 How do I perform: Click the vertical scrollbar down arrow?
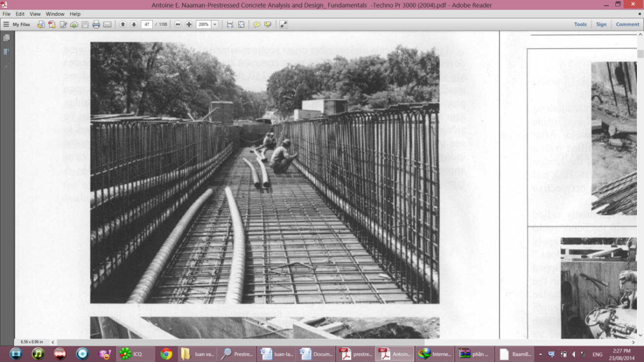(x=640, y=335)
